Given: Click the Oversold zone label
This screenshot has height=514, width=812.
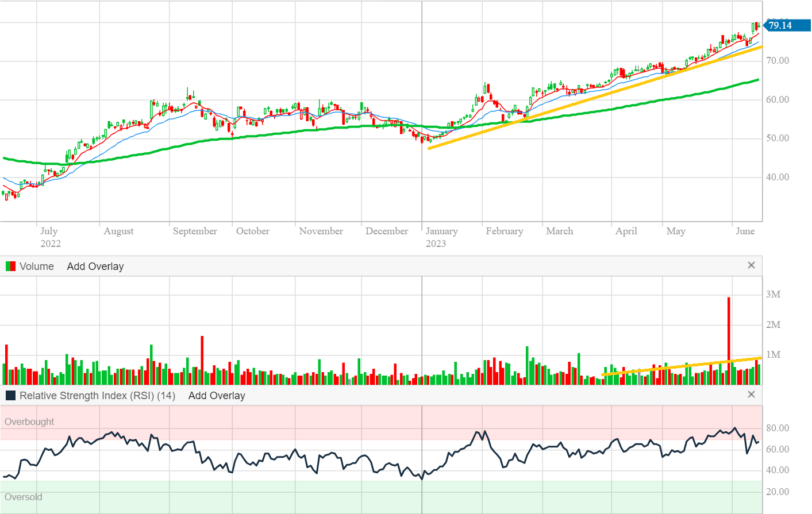Looking at the screenshot, I should click(24, 497).
